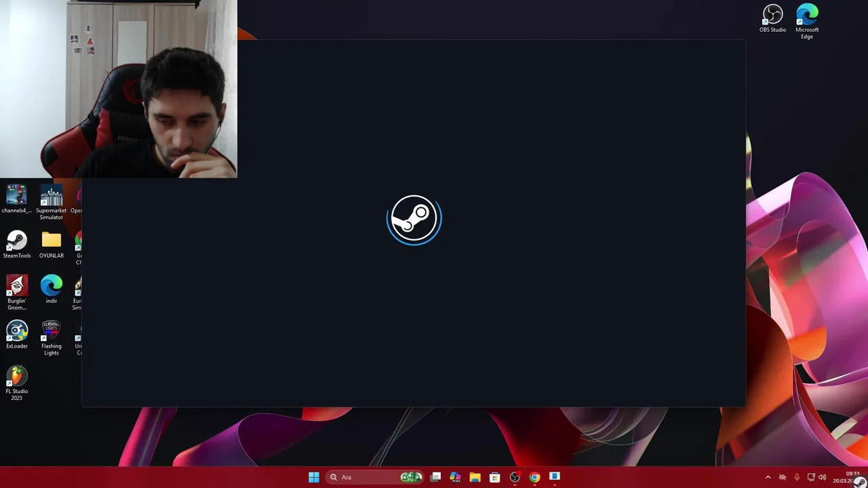Open the Windows Start menu
Image resolution: width=868 pixels, height=488 pixels.
coord(314,477)
